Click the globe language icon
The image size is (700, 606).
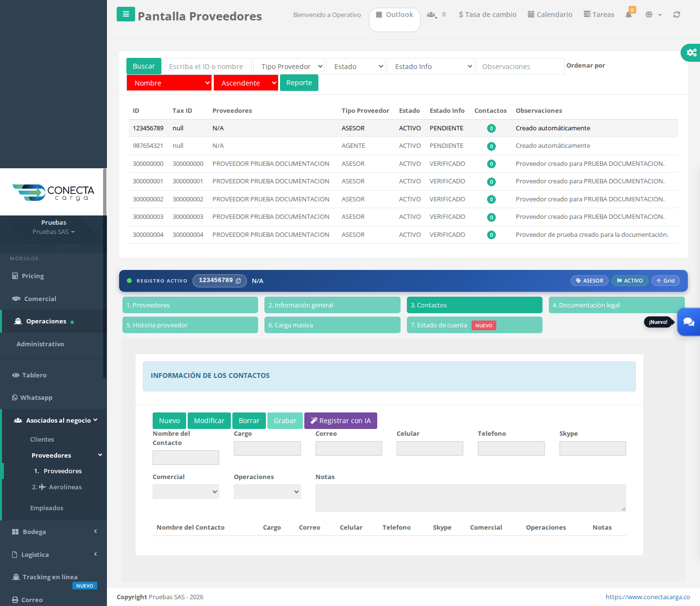tap(649, 15)
